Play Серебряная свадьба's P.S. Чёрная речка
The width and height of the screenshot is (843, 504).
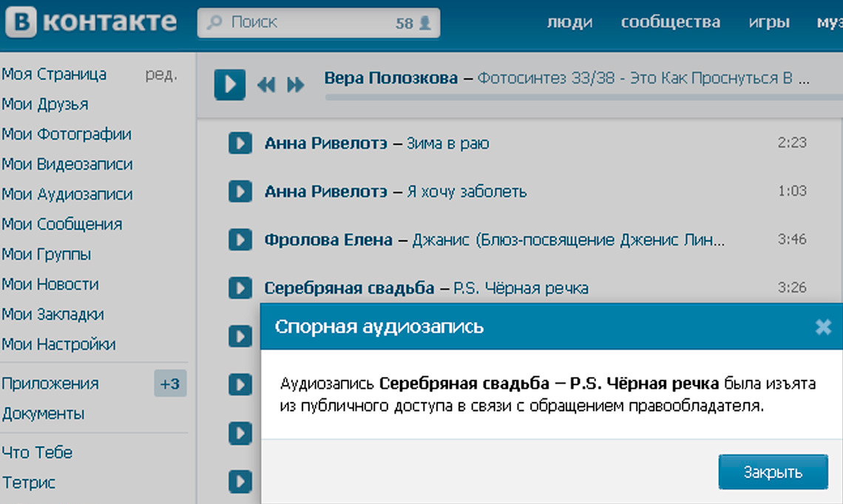(240, 288)
